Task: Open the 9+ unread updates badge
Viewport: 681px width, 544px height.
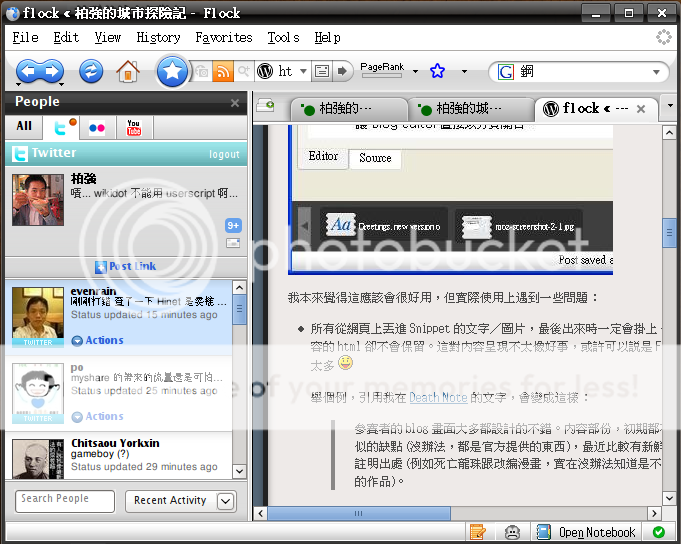Action: click(x=233, y=225)
